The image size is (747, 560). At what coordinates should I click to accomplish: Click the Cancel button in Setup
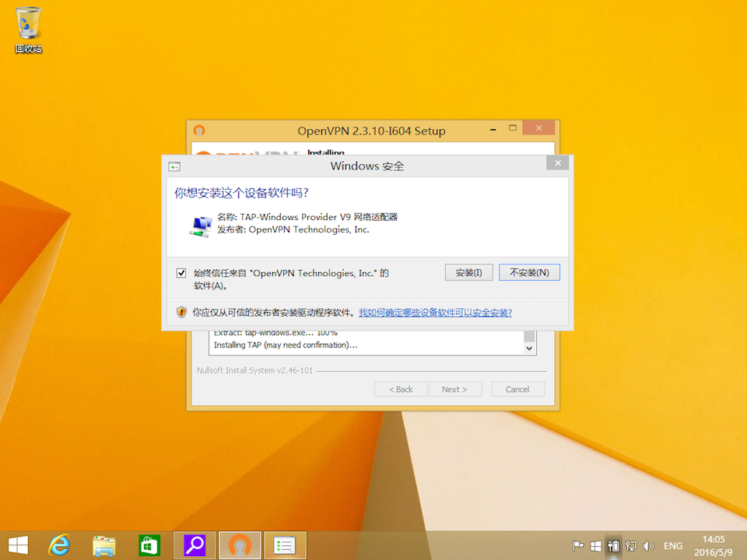click(x=517, y=389)
